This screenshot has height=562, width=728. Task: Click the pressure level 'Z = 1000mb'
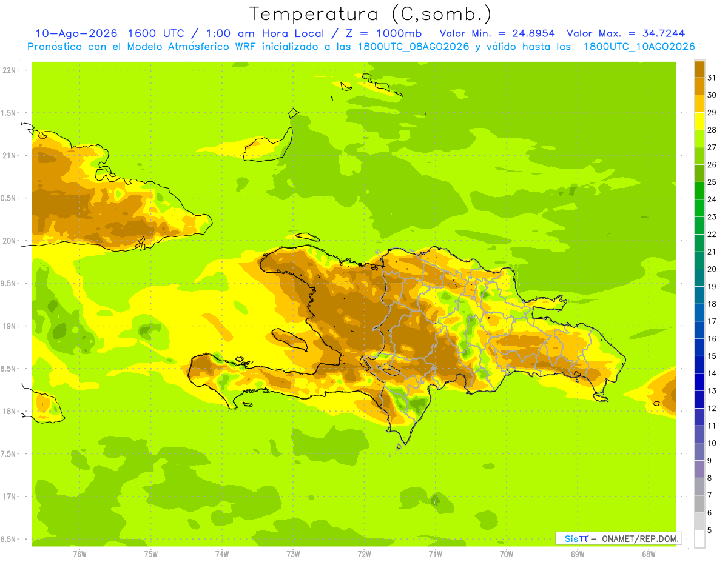pos(383,33)
